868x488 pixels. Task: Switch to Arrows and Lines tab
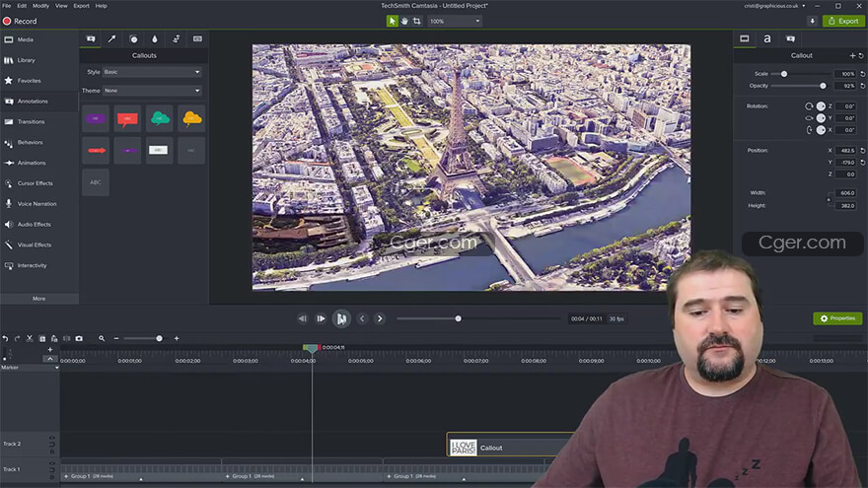(x=111, y=39)
